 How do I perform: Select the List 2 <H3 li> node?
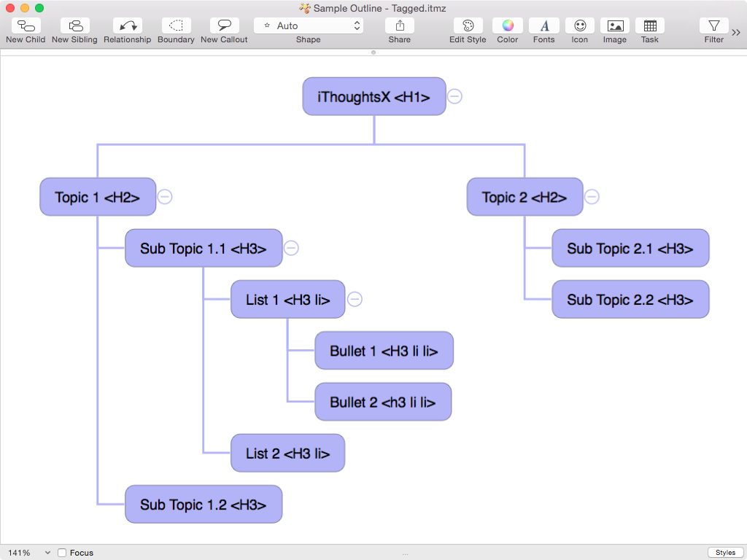pos(287,453)
